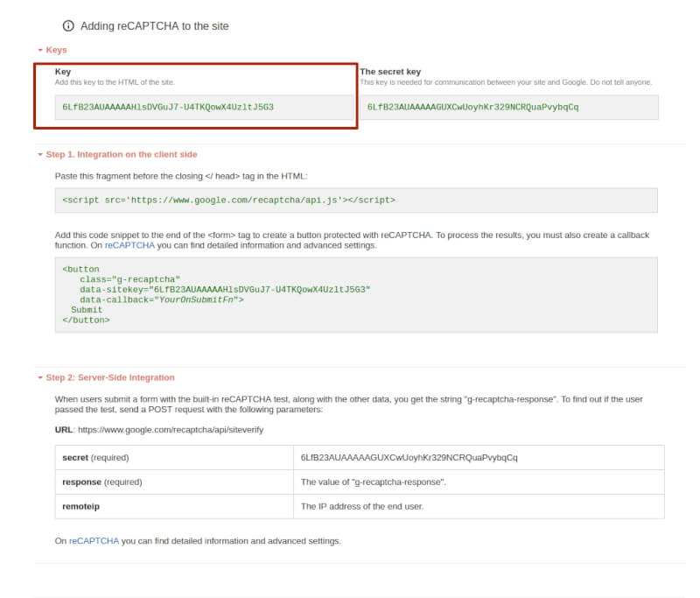Viewport: 700px width, 598px height.
Task: Click the info icon beside Adding reCAPTCHA
Action: (x=68, y=26)
